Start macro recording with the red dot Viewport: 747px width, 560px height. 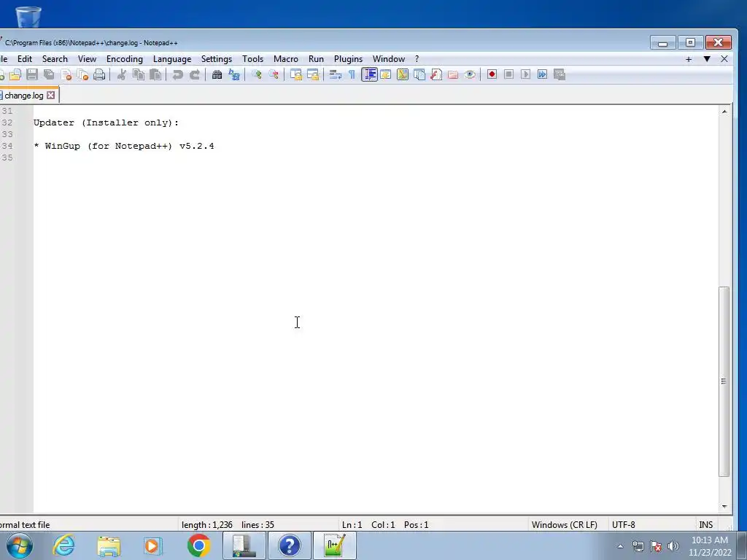[x=492, y=75]
